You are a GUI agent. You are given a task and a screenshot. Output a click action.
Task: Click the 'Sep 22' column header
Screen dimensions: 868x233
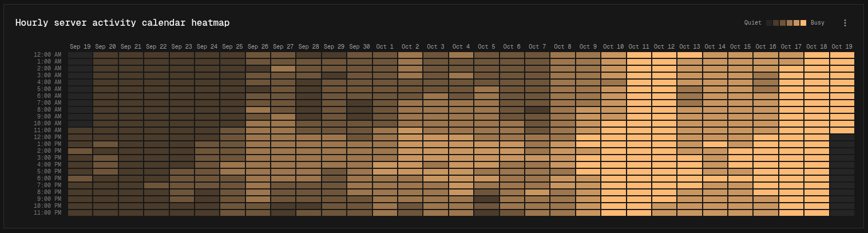(156, 47)
